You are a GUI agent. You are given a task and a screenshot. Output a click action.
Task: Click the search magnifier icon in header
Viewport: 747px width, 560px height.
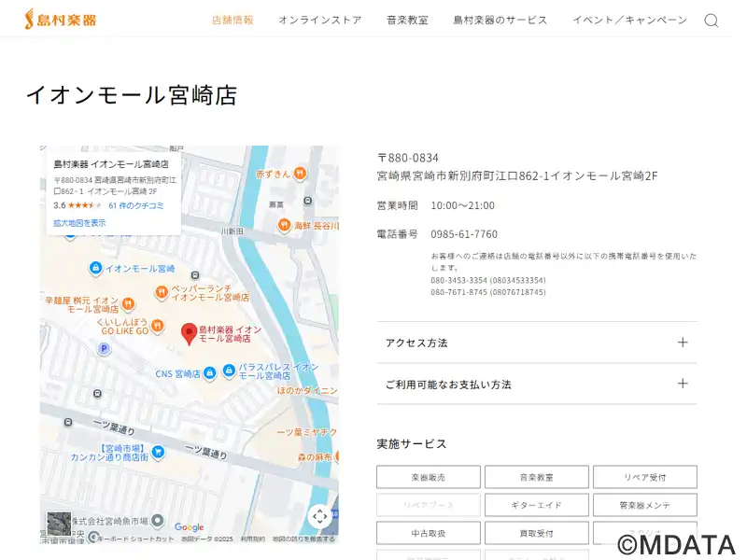[712, 21]
